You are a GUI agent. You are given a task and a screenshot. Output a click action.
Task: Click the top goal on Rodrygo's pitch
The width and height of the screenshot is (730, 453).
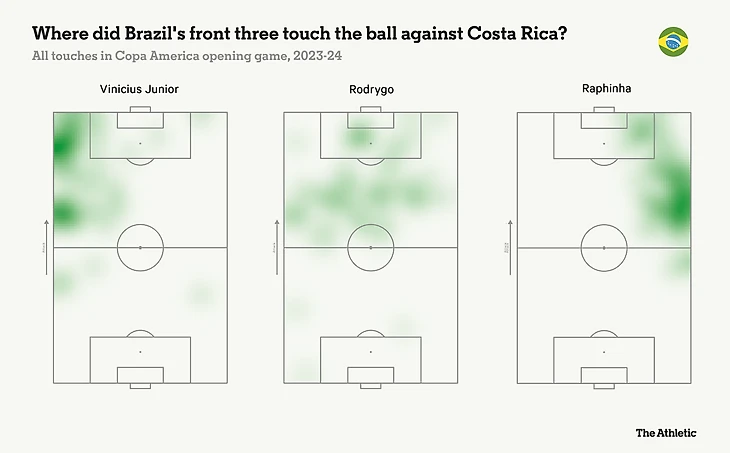[x=371, y=109]
